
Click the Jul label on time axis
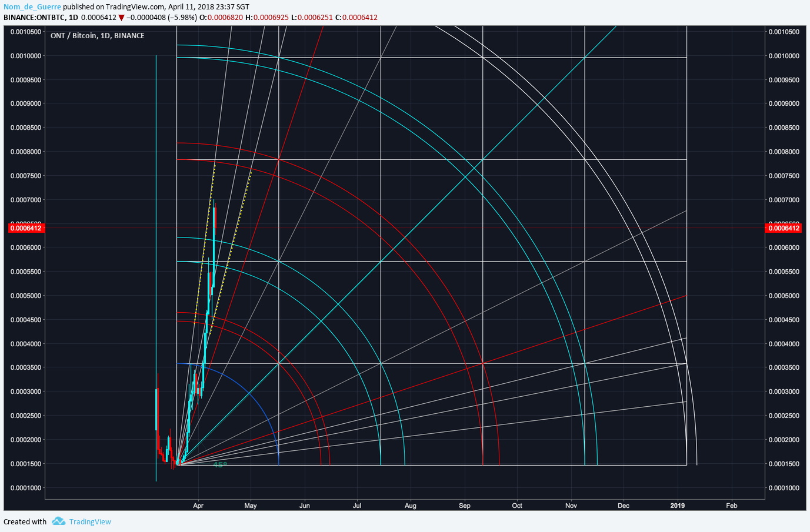coord(357,506)
